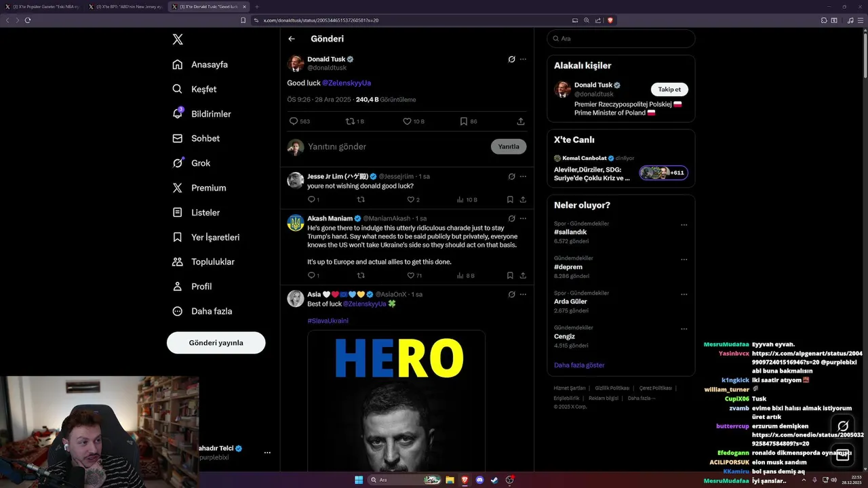Click Yanıtını gönder reply field

(397, 146)
